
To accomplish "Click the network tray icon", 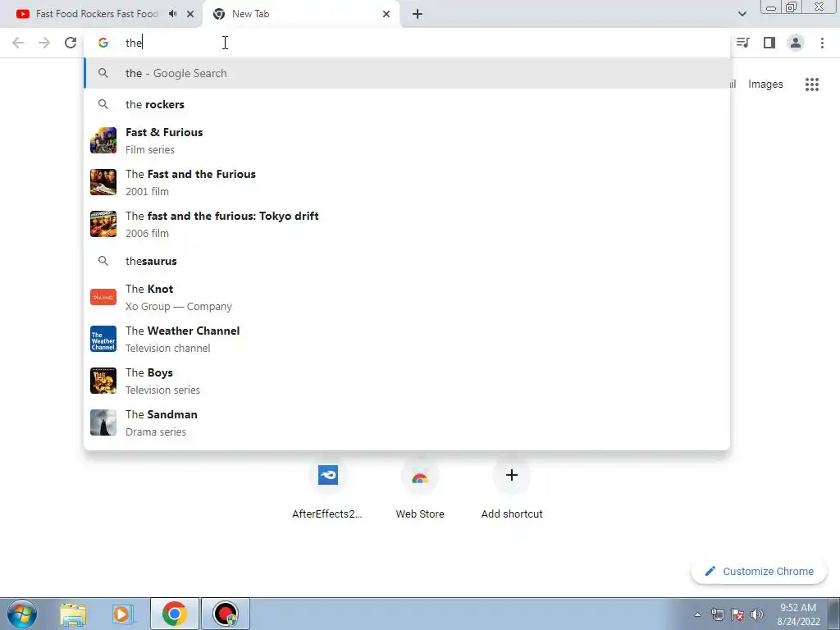I will [717, 614].
